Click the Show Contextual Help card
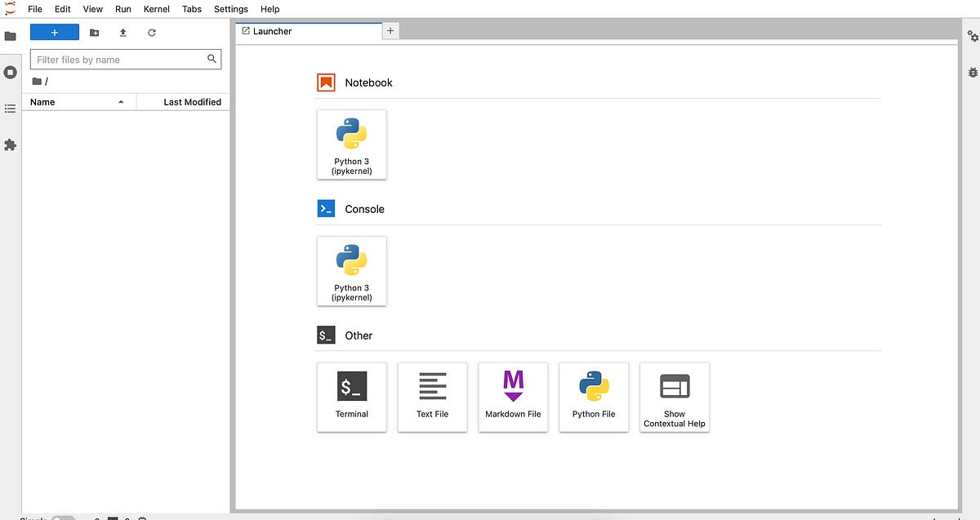Viewport: 980px width, 520px height. 675,398
